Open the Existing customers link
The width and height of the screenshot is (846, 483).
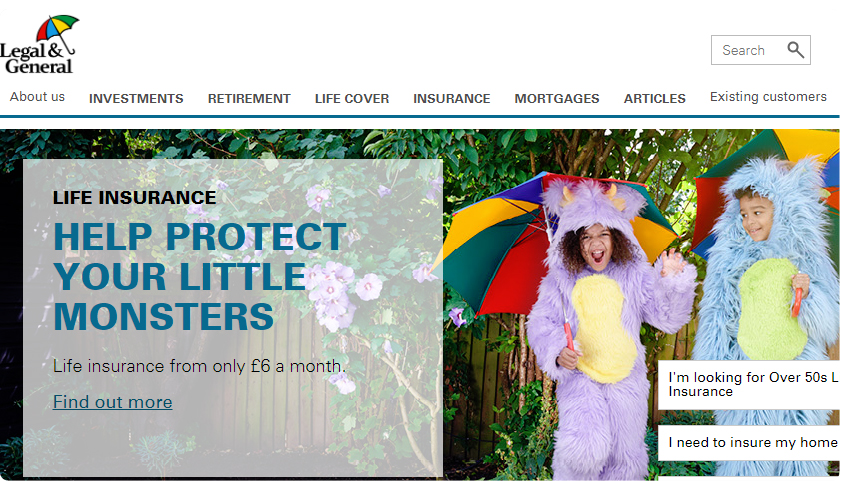[768, 97]
